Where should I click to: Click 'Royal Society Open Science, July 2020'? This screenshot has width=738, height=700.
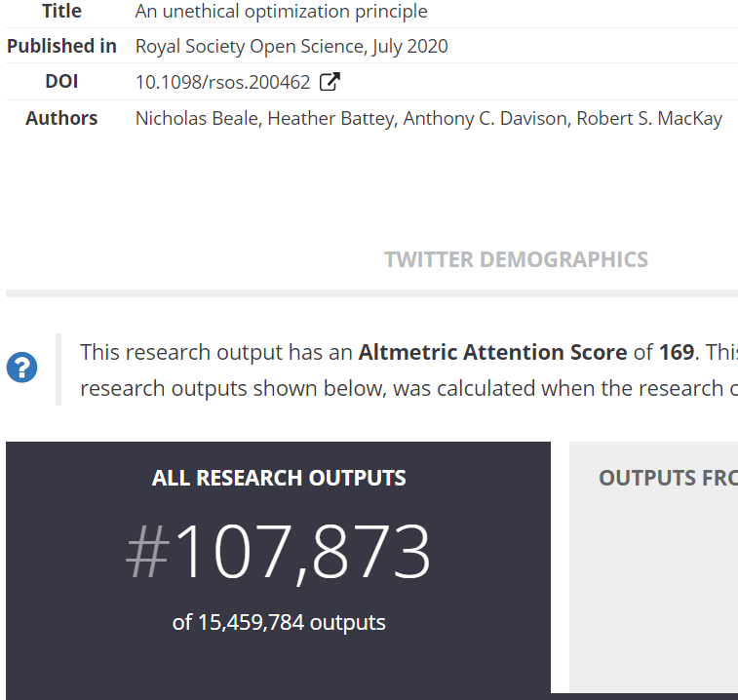coord(291,46)
